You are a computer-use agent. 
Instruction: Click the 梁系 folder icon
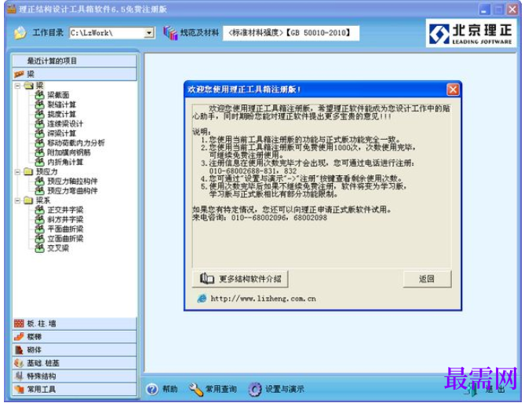pyautogui.click(x=29, y=200)
